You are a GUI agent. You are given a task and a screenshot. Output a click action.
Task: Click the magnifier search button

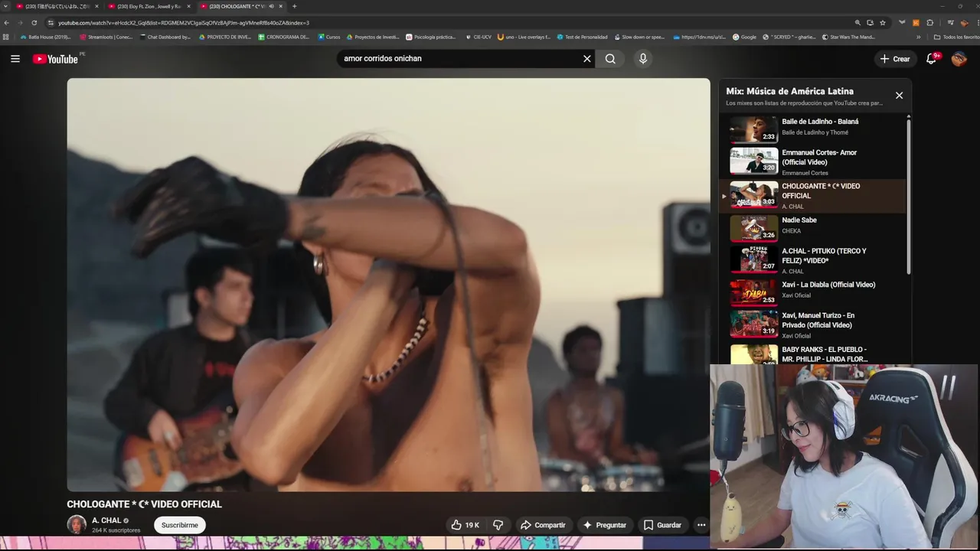610,59
